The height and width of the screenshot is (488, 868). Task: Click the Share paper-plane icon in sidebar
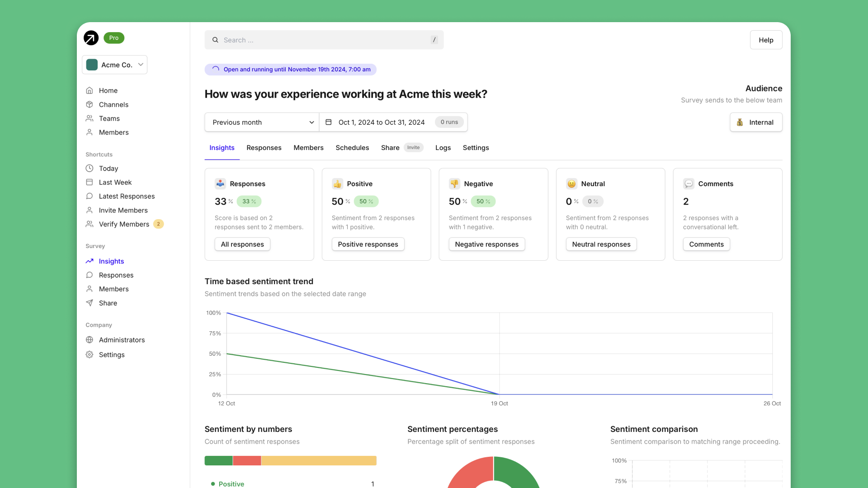click(x=90, y=303)
